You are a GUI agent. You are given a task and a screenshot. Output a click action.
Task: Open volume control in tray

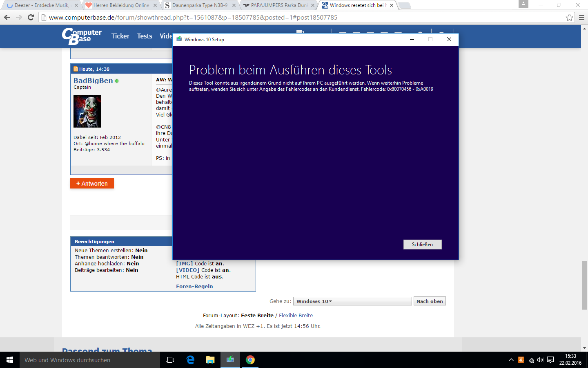tap(540, 360)
